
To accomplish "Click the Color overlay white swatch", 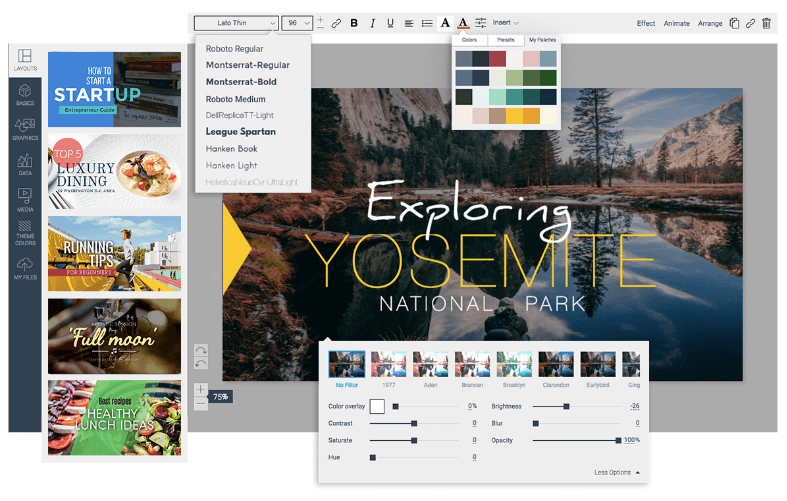I will coord(377,406).
